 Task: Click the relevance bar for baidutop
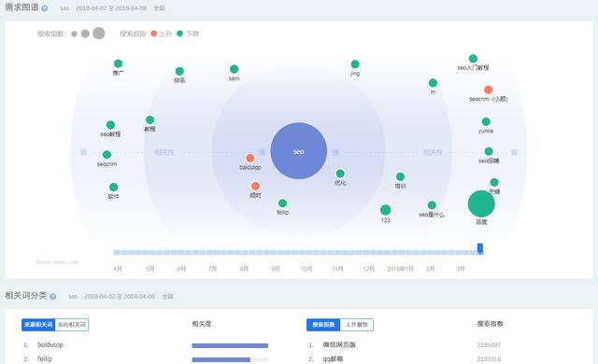[230, 345]
